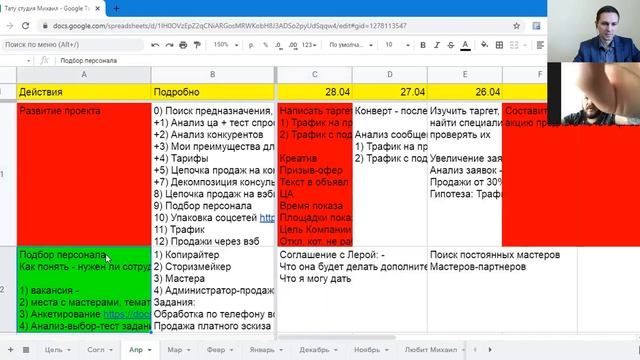
Task: Click the red Развитие проекта cell
Action: click(x=84, y=174)
